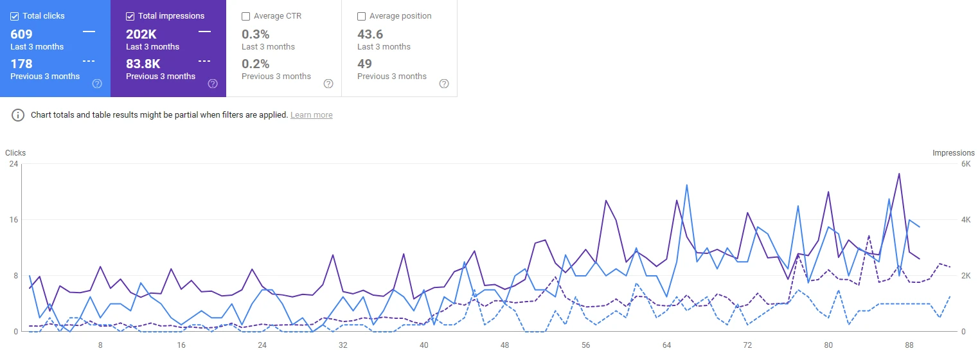Click the 6K impressions axis tick
Viewport: 980px width, 362px height.
[x=966, y=164]
